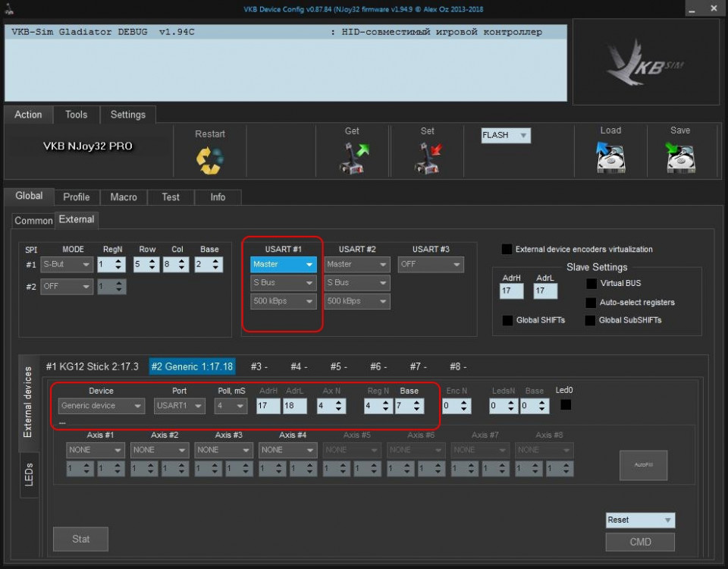Image resolution: width=728 pixels, height=569 pixels.
Task: Click the Load disk icon
Action: point(610,159)
